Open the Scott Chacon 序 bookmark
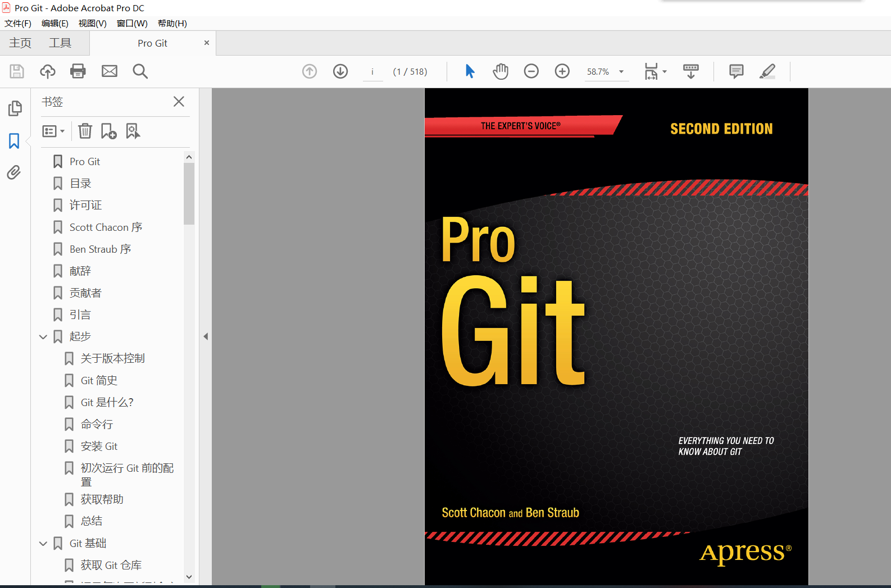 106,227
